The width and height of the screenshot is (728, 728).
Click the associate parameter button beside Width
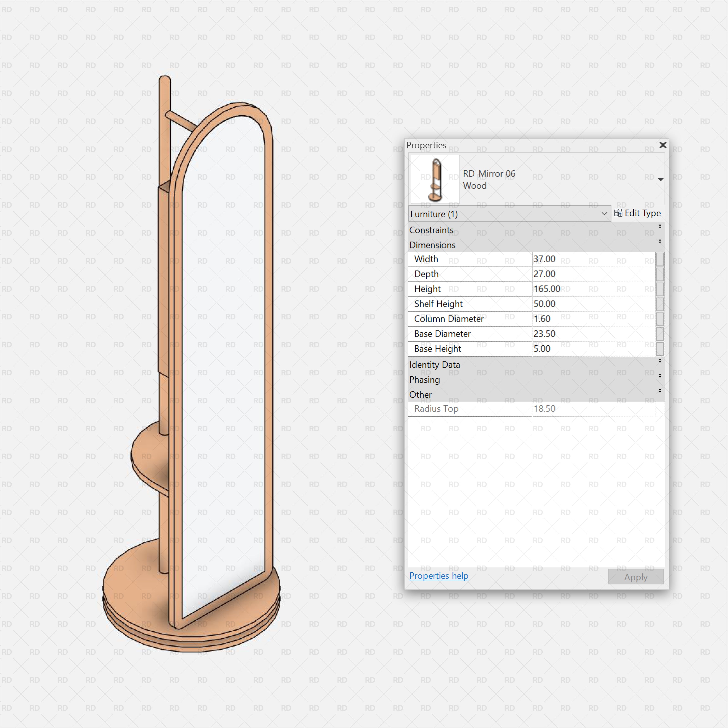(660, 260)
